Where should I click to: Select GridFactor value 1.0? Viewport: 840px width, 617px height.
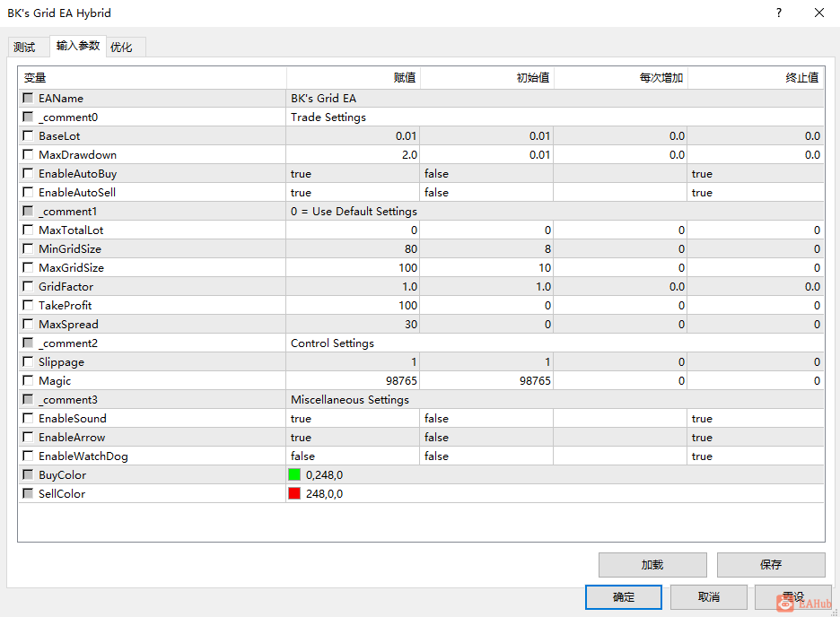coord(353,286)
